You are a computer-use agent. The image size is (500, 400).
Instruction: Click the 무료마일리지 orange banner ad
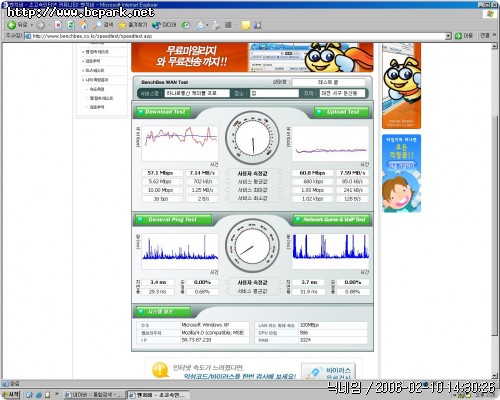coord(252,57)
